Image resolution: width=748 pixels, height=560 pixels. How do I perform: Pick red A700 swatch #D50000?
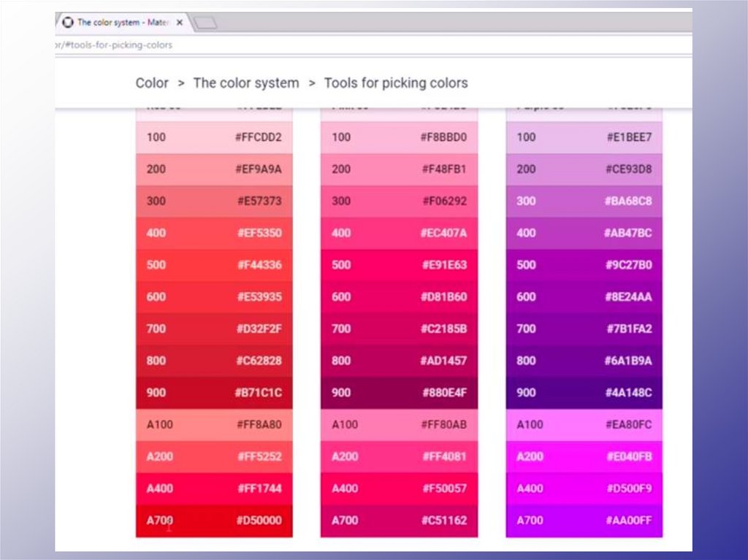(x=214, y=521)
